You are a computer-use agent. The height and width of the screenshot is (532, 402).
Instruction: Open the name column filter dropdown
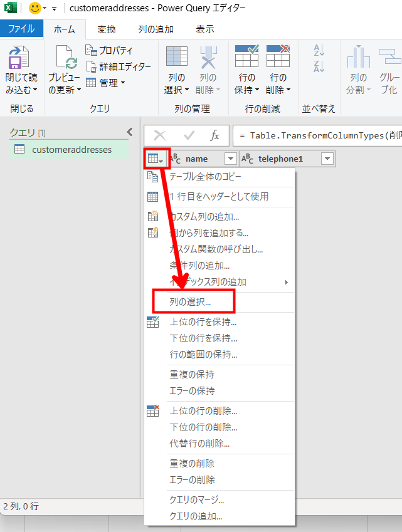tap(231, 159)
